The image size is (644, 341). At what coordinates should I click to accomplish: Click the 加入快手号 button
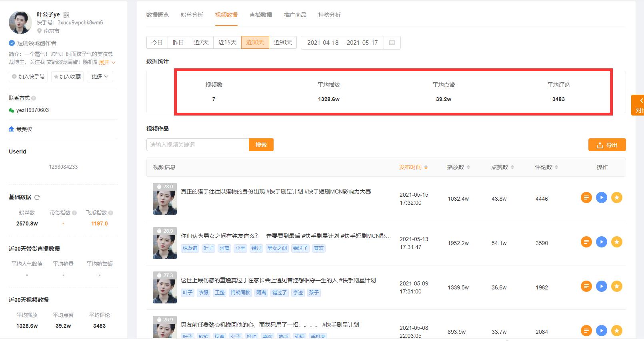(28, 76)
